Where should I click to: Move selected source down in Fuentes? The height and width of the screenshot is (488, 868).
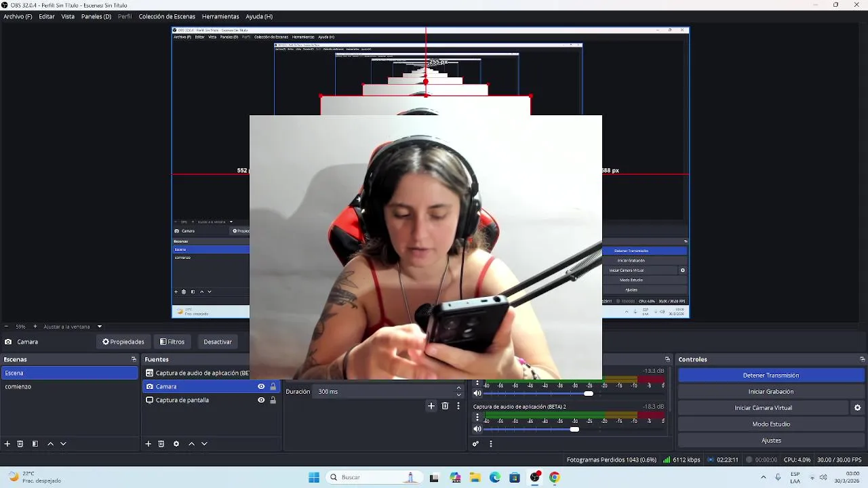[x=204, y=444]
